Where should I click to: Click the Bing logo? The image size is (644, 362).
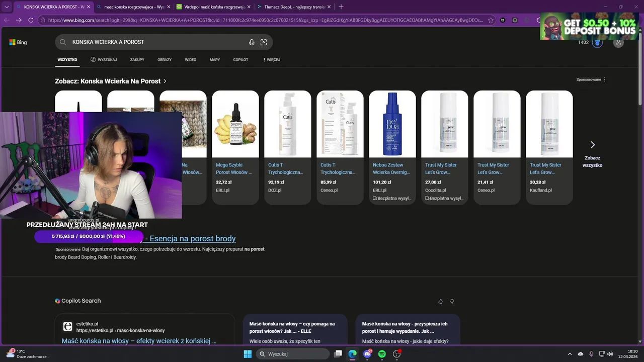[x=18, y=42]
